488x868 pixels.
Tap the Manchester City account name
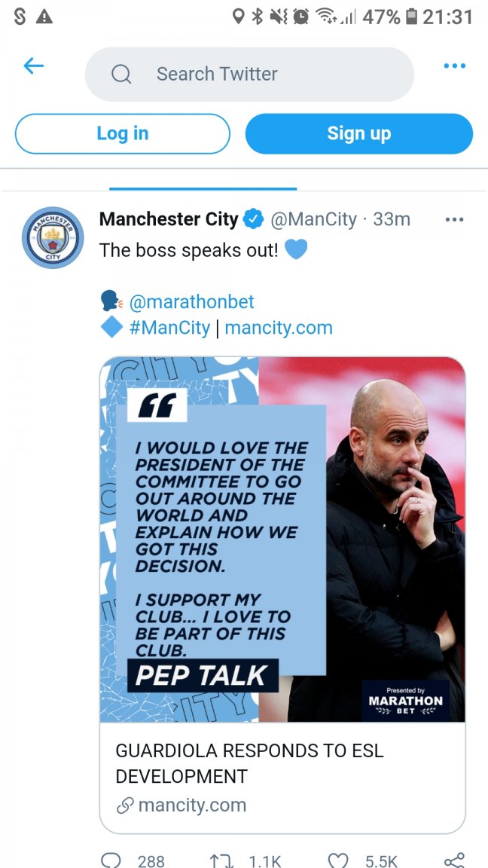click(169, 219)
